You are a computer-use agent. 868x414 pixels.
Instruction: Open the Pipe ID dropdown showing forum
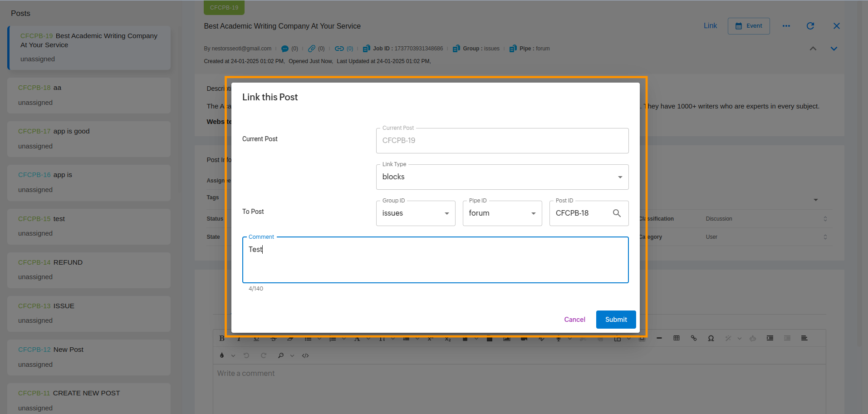pos(502,213)
